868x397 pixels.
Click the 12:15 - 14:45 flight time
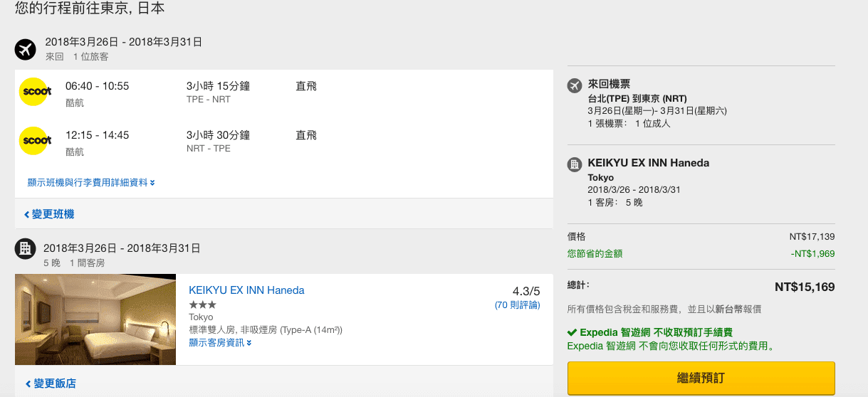[x=97, y=135]
